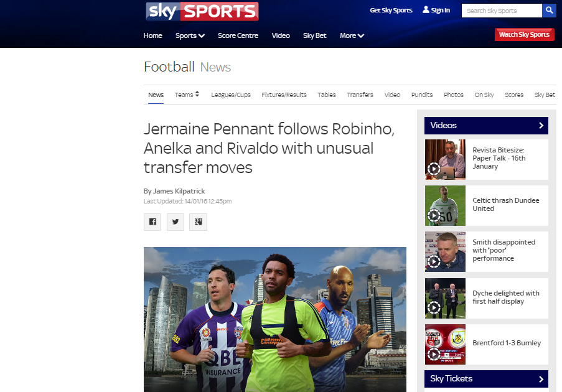Switch to the Transfers tab
This screenshot has width=562, height=392.
point(360,95)
